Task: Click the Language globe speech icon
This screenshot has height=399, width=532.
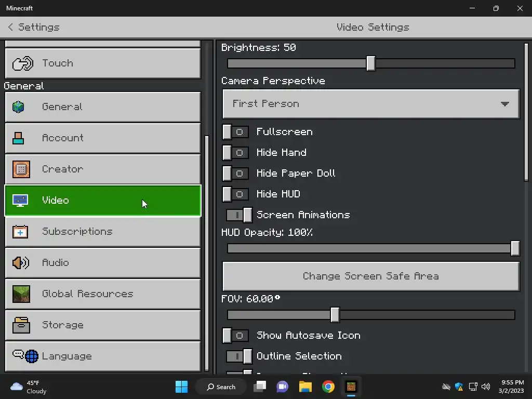Action: tap(25, 356)
